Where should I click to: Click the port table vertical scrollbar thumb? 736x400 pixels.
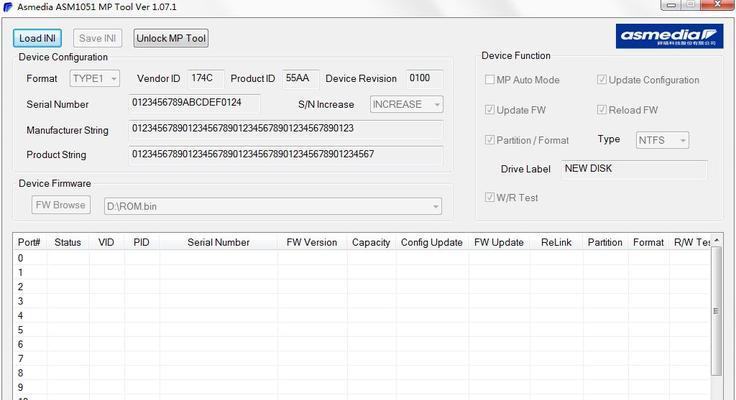[716, 311]
